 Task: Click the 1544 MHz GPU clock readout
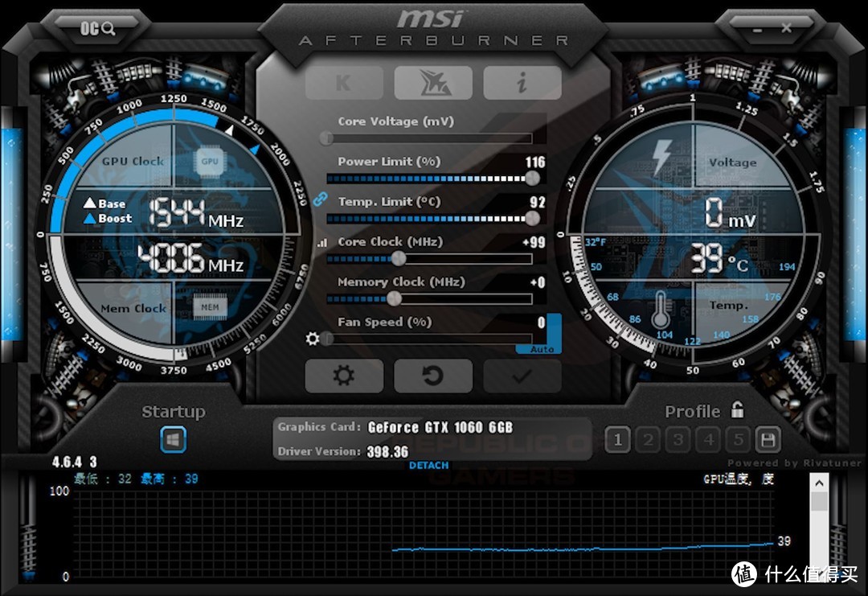[197, 213]
